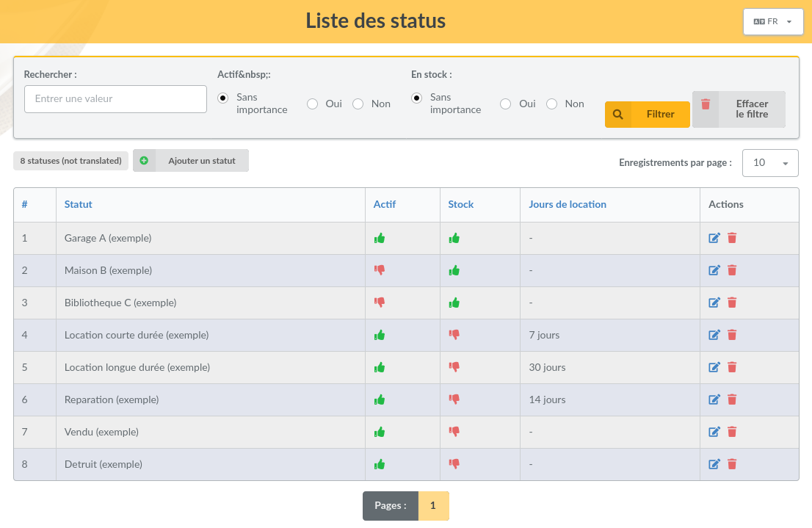Delete the Bibliotheque C (exemple) status
812x528 pixels.
732,303
